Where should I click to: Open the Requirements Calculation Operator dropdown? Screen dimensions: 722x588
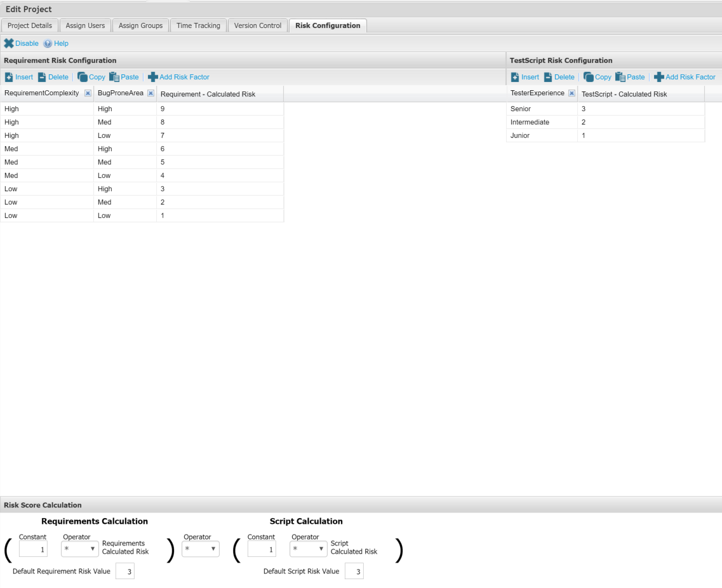click(79, 549)
